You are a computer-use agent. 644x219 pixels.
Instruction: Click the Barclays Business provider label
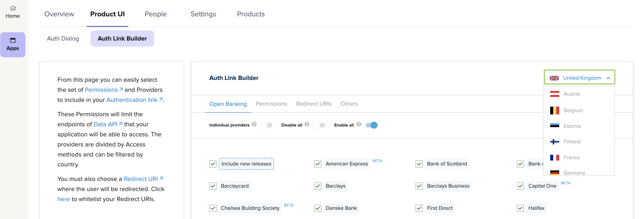point(448,186)
